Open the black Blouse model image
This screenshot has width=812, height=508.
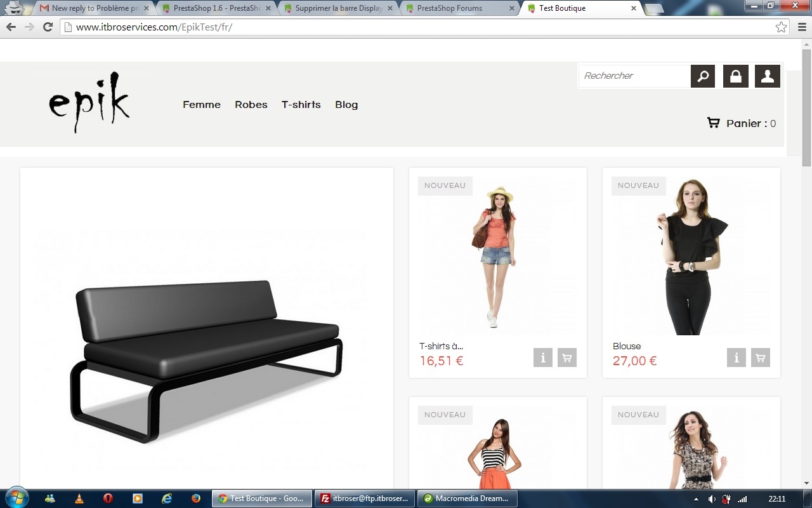click(x=691, y=256)
